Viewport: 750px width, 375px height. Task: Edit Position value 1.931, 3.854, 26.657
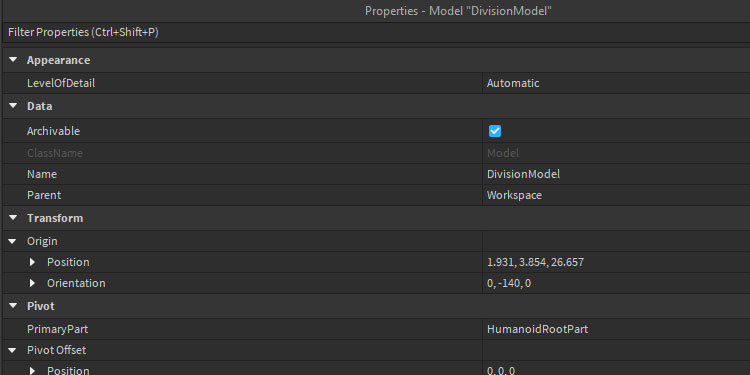[x=616, y=262]
